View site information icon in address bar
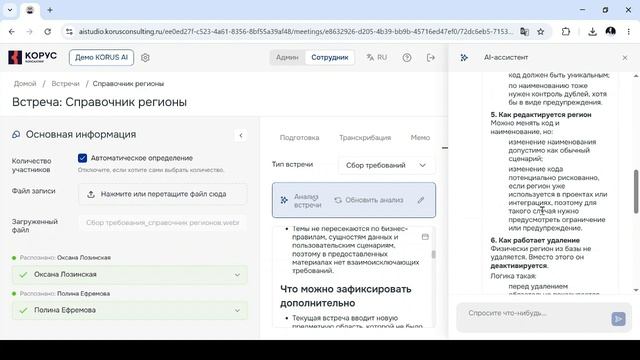The image size is (640, 360). point(69,31)
